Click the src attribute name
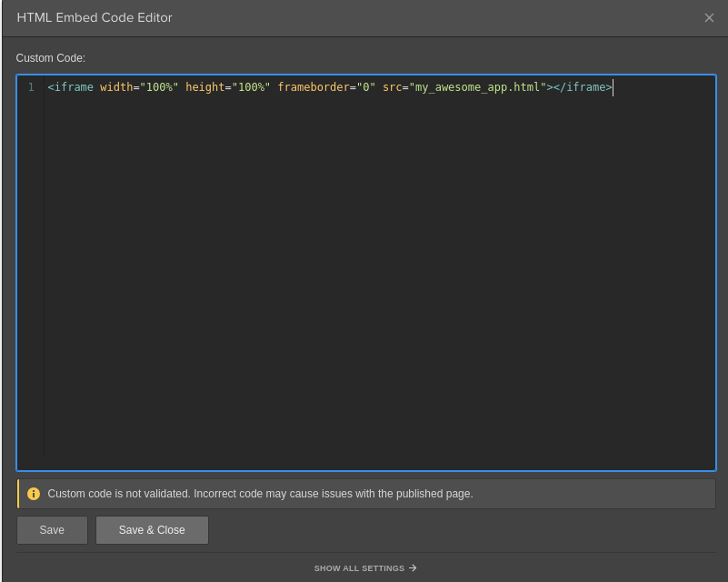The image size is (728, 582). tap(392, 87)
